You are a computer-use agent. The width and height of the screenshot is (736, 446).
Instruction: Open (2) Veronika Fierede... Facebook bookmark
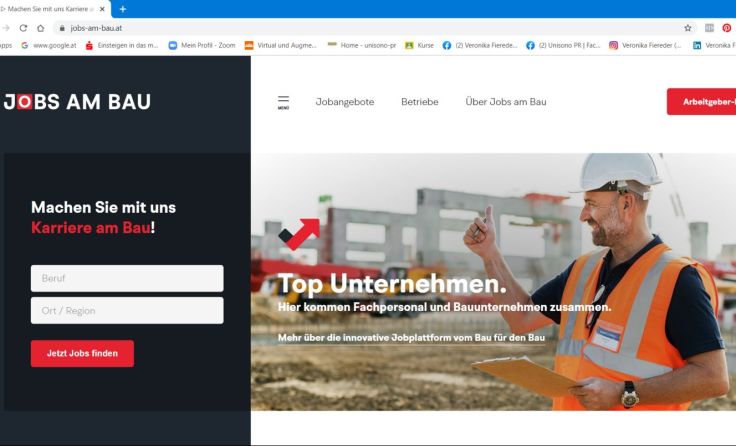[480, 46]
